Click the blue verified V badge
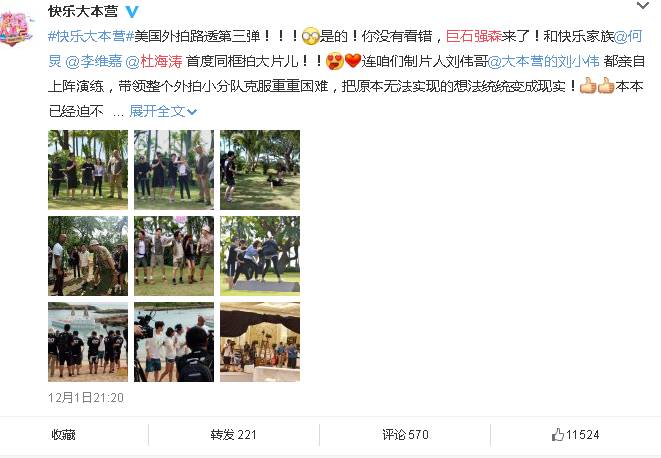This screenshot has width=661, height=458. pos(132,11)
